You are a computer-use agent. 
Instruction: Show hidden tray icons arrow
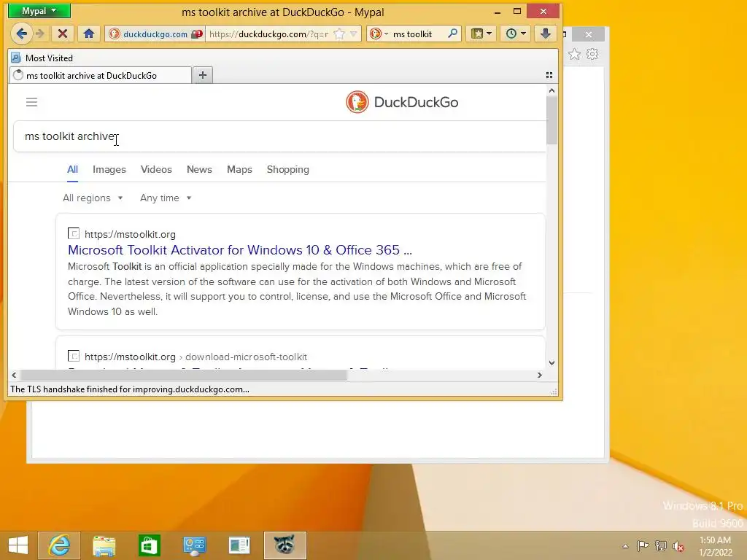coord(625,546)
